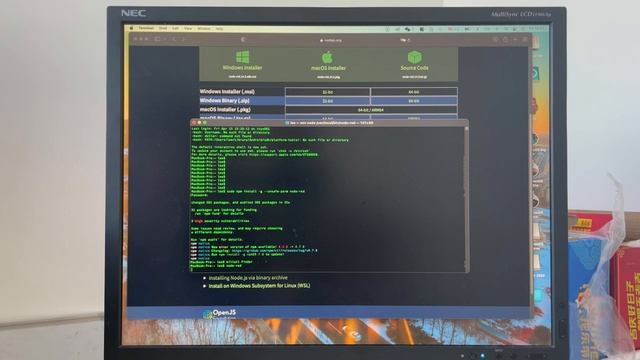Click the Terminal window vertical scrollbar
The width and height of the screenshot is (640, 360).
pyautogui.click(x=466, y=198)
